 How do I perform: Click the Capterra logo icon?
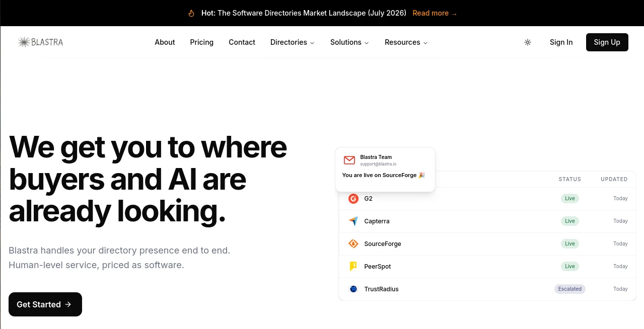click(x=353, y=221)
